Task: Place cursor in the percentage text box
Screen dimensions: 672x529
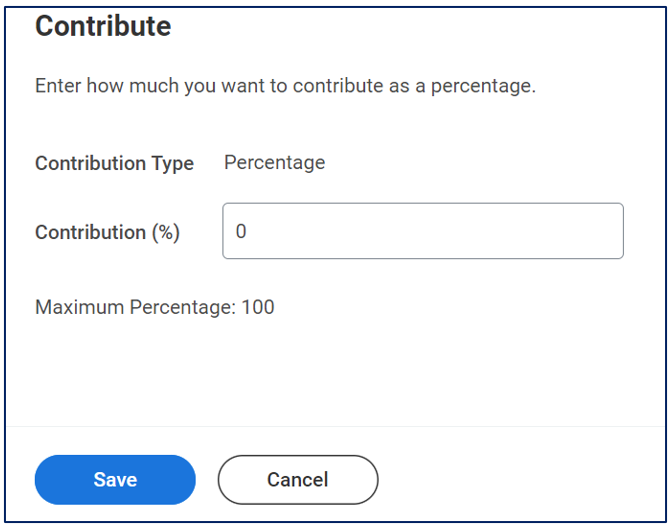Action: 422,231
